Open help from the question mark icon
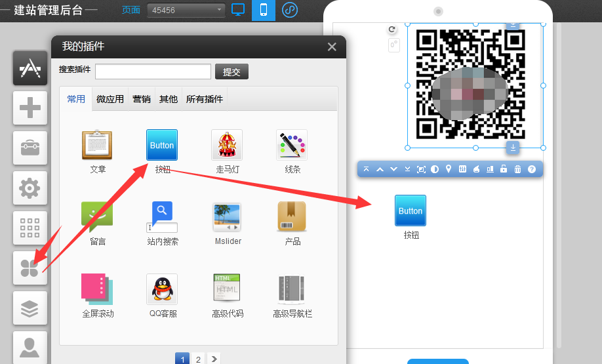This screenshot has width=602, height=364. [532, 169]
